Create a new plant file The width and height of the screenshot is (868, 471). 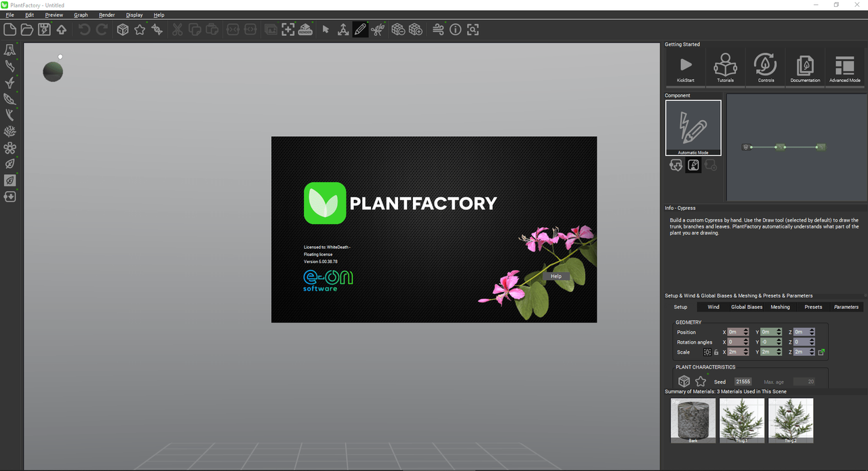(9, 29)
